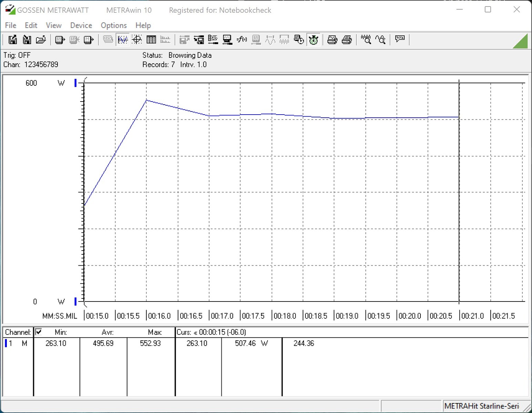
Task: Click the device memory M transfer icon
Action: click(89, 40)
